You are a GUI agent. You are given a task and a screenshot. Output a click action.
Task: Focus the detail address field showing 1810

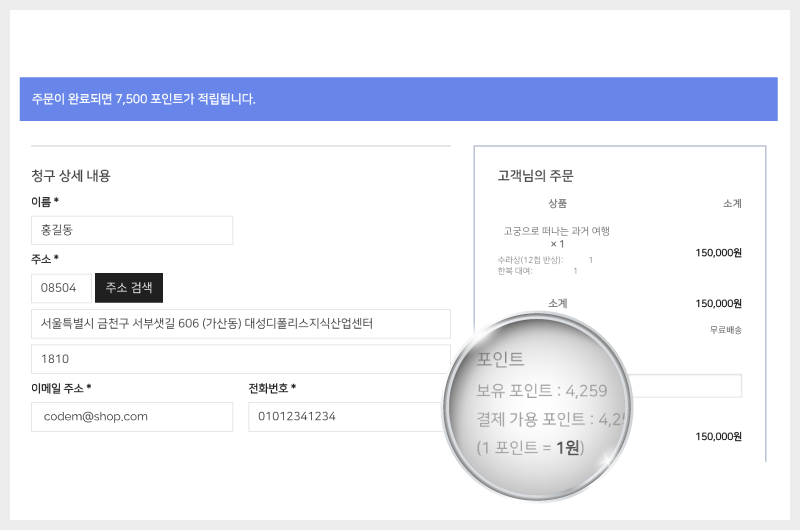click(x=240, y=359)
